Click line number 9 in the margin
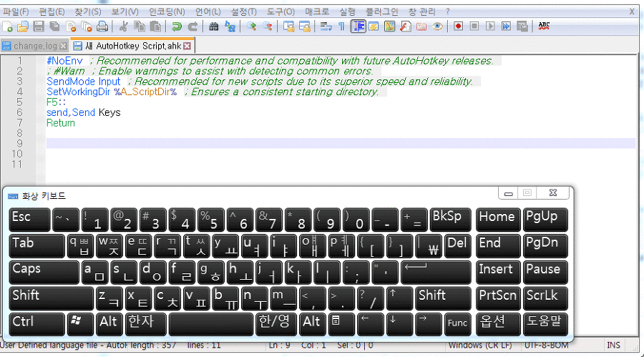The image size is (644, 357). coord(19,143)
